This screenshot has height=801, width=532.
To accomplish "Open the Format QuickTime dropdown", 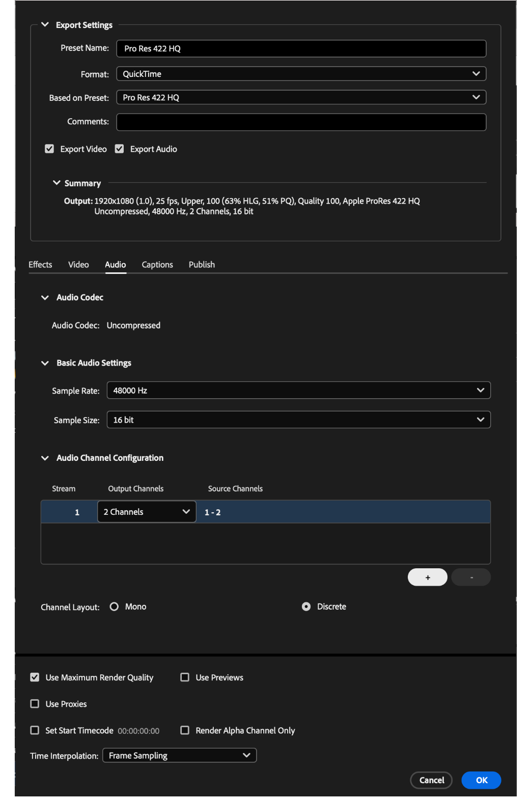I will (301, 74).
